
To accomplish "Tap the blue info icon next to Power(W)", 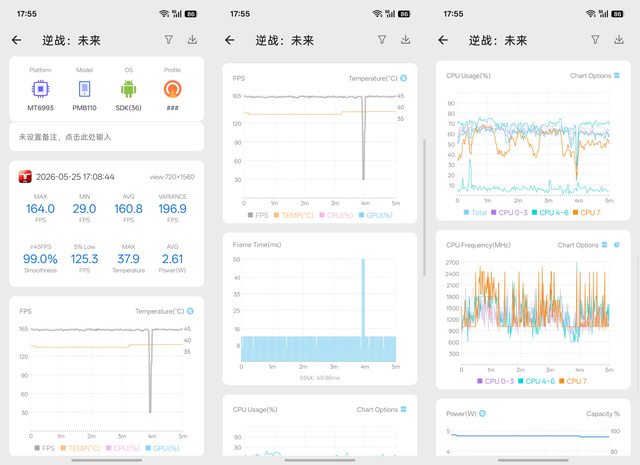I will click(482, 414).
